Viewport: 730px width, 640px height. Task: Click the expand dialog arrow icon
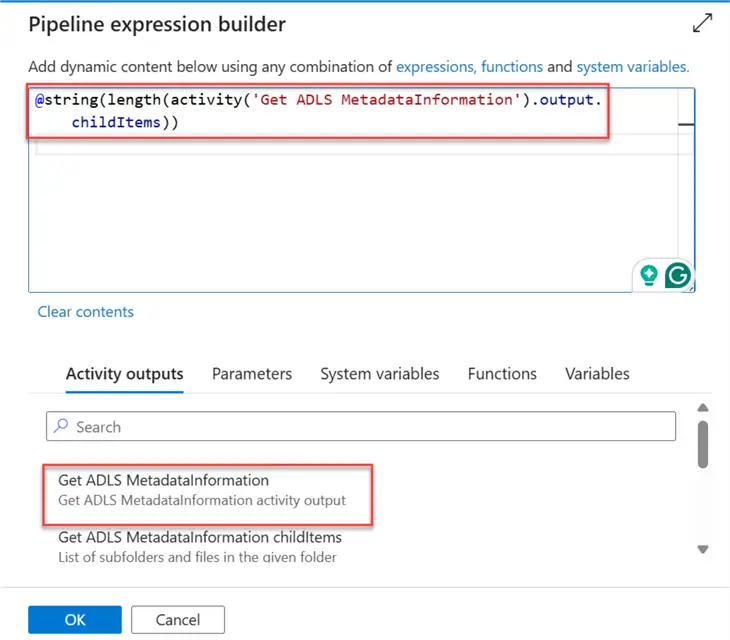(702, 23)
